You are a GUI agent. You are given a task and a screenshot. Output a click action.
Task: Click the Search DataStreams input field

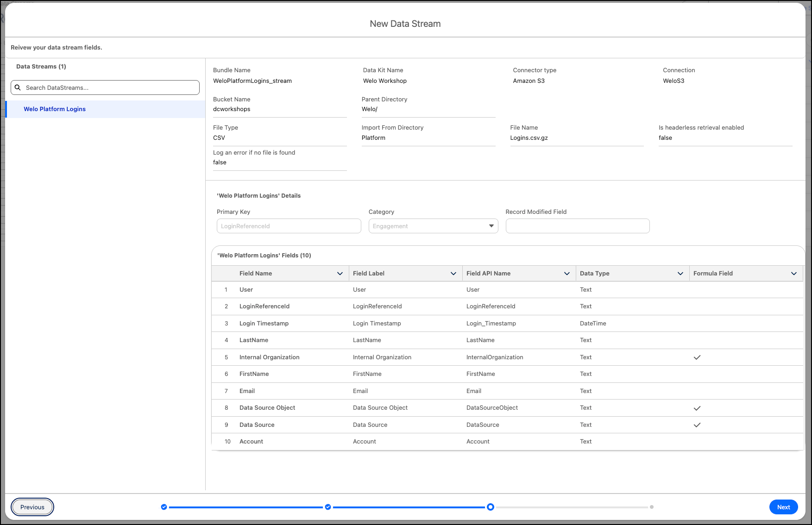[x=110, y=87]
